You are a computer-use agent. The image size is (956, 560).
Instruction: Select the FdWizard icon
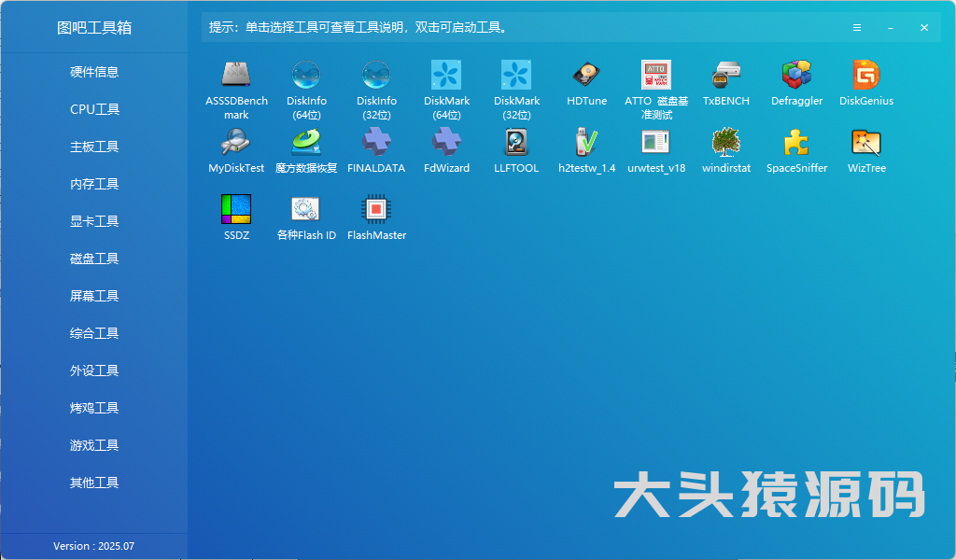coord(446,142)
